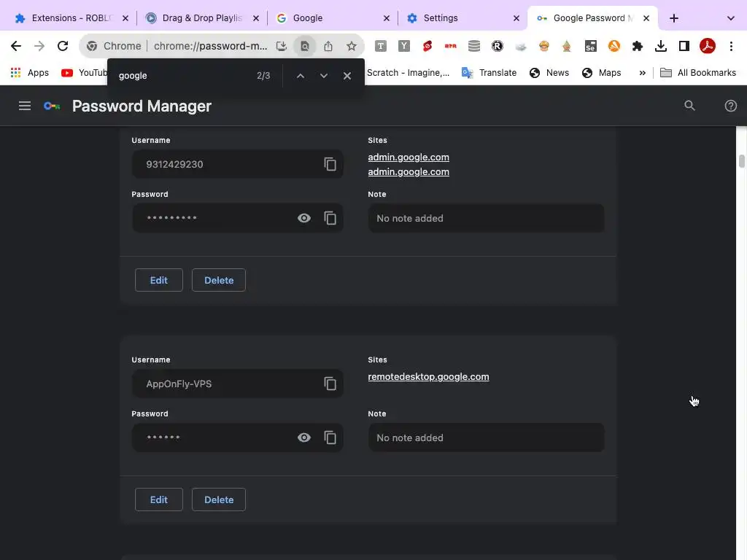Copy the AppOnFly-VPS password
The image size is (747, 560).
(330, 437)
